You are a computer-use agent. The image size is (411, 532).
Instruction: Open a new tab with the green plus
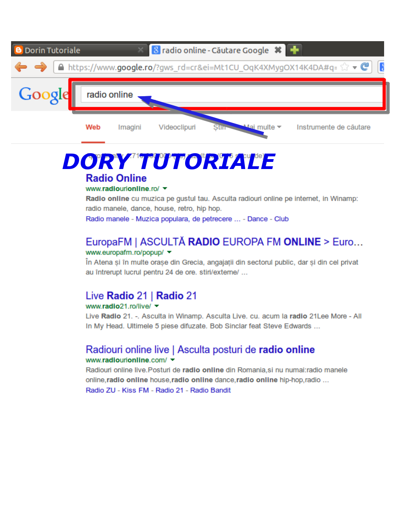294,50
